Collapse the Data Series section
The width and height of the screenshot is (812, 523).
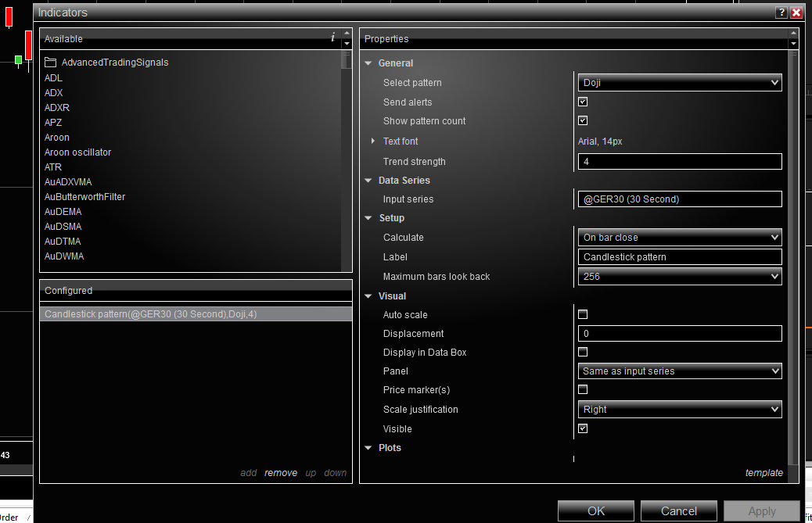(368, 181)
